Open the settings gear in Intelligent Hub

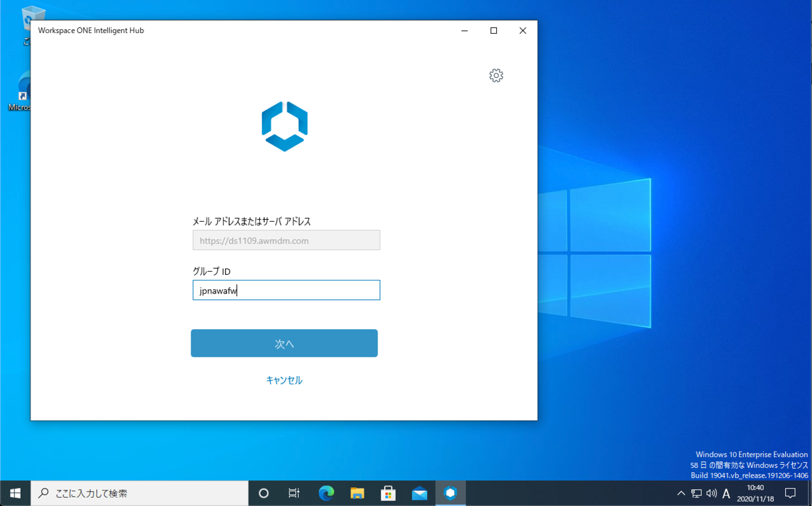pos(496,76)
